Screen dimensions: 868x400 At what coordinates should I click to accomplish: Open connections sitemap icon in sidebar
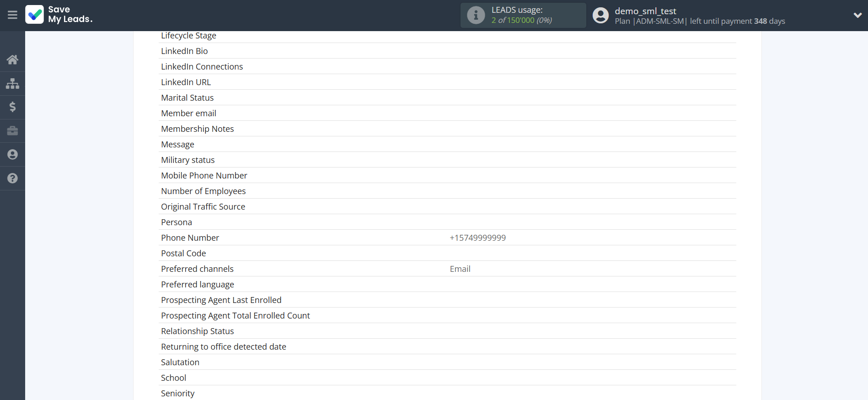(x=12, y=84)
